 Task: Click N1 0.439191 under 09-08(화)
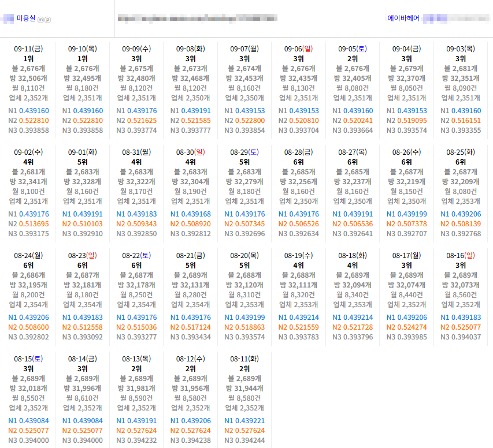click(191, 111)
